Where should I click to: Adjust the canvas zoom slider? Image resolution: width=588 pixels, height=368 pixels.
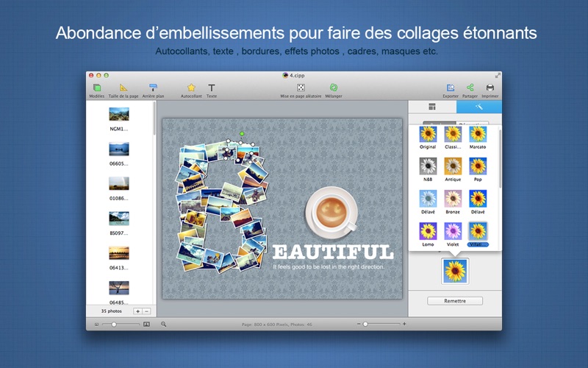point(381,324)
